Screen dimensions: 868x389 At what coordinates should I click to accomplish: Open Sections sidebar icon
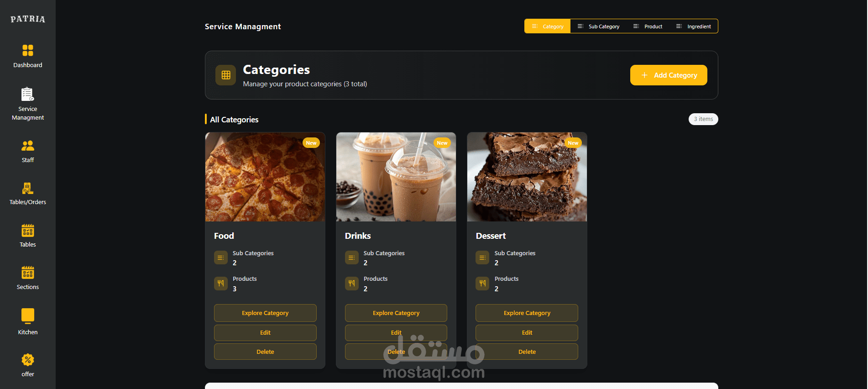[28, 273]
